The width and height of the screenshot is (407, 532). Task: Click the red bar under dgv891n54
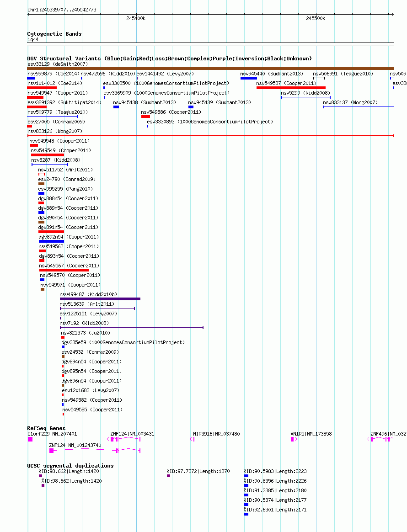[51, 232]
